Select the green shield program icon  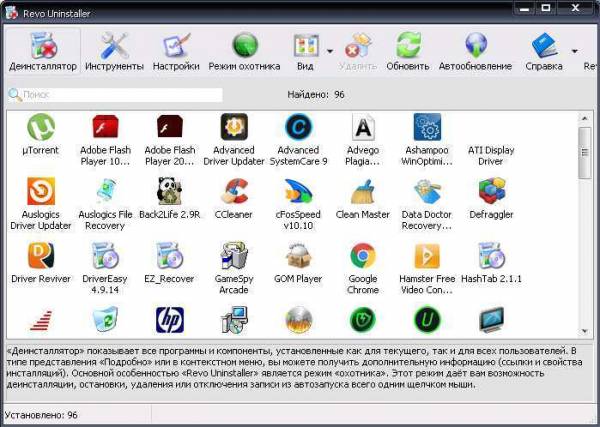363,320
